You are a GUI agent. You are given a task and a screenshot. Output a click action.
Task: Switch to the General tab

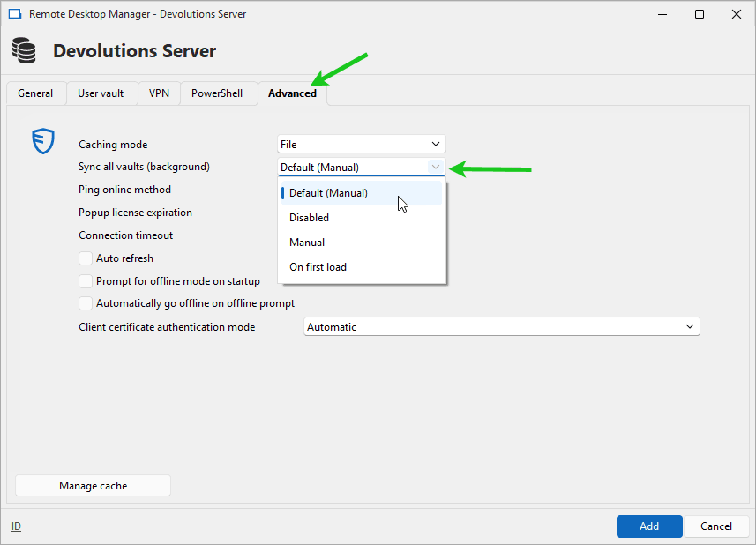coord(35,93)
